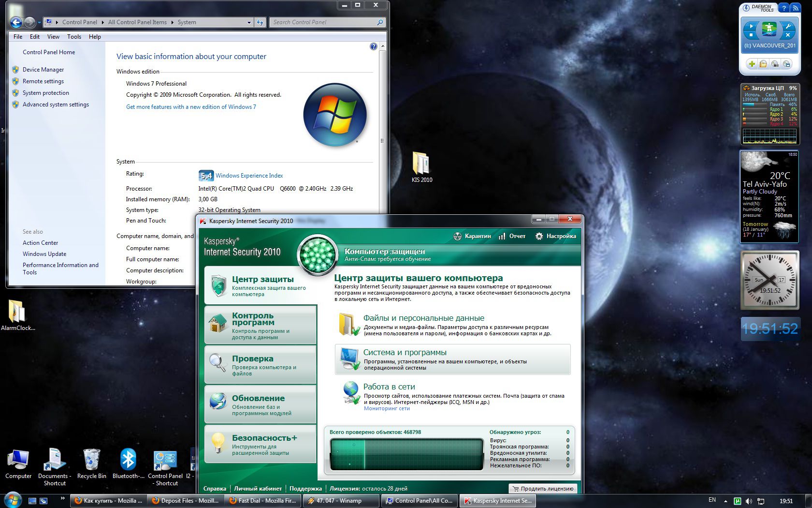Switch to Deposit Files Firefox taskbar button
The image size is (812, 508).
[186, 501]
